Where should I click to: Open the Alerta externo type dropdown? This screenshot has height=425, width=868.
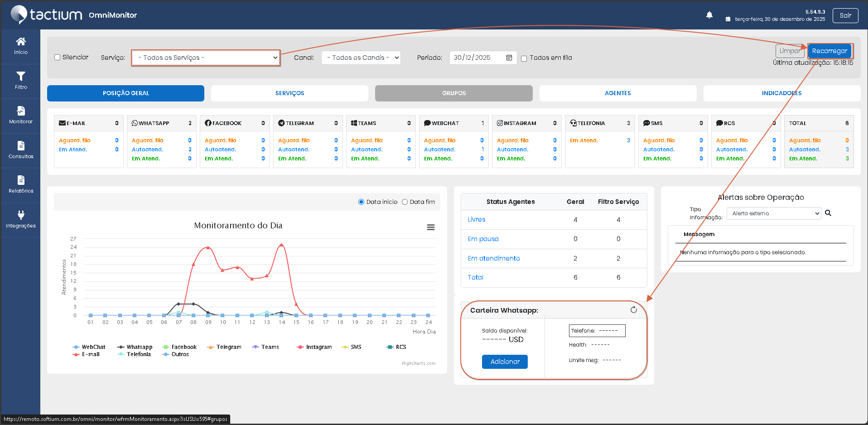pos(773,213)
